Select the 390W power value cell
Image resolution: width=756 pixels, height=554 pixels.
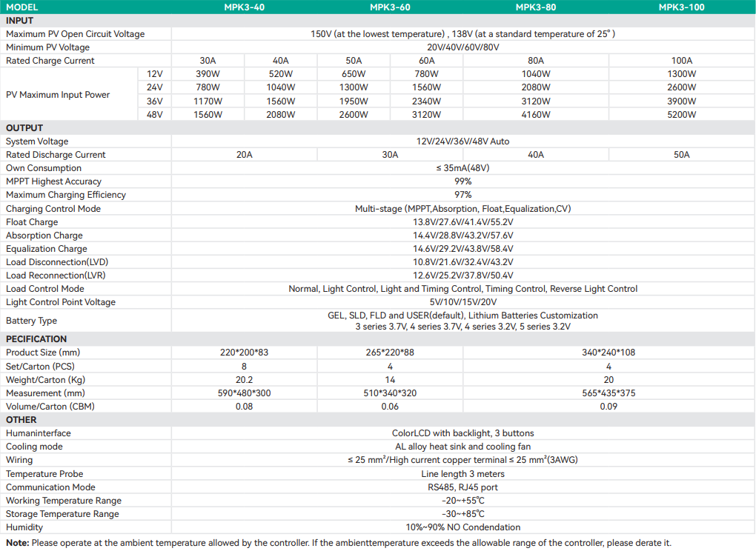click(208, 74)
